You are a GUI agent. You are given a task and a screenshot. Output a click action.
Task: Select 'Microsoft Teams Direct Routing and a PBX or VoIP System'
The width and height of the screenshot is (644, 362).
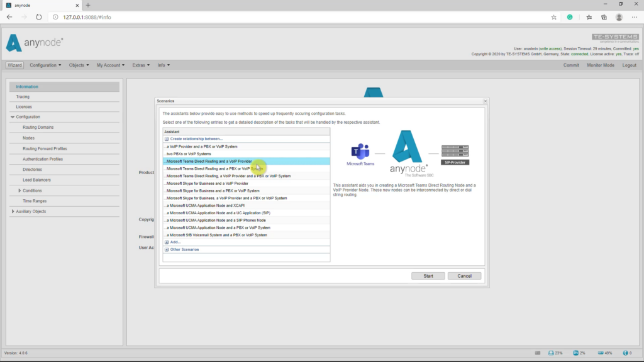(x=247, y=168)
